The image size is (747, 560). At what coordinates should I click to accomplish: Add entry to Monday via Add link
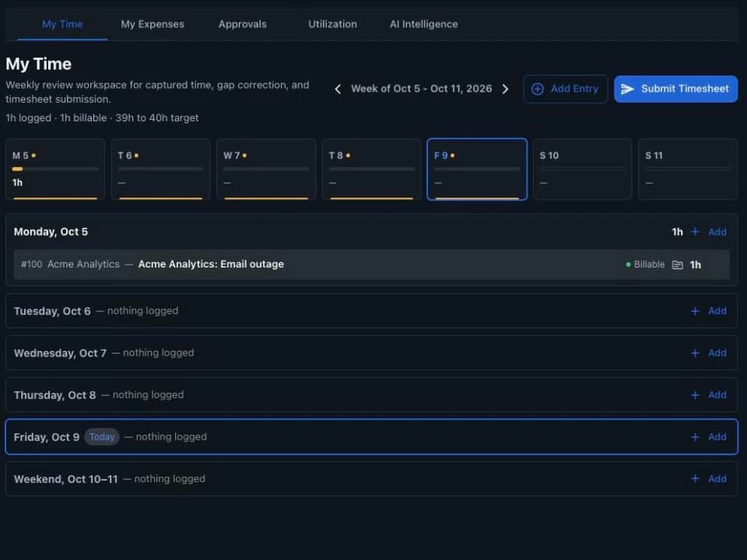click(717, 232)
